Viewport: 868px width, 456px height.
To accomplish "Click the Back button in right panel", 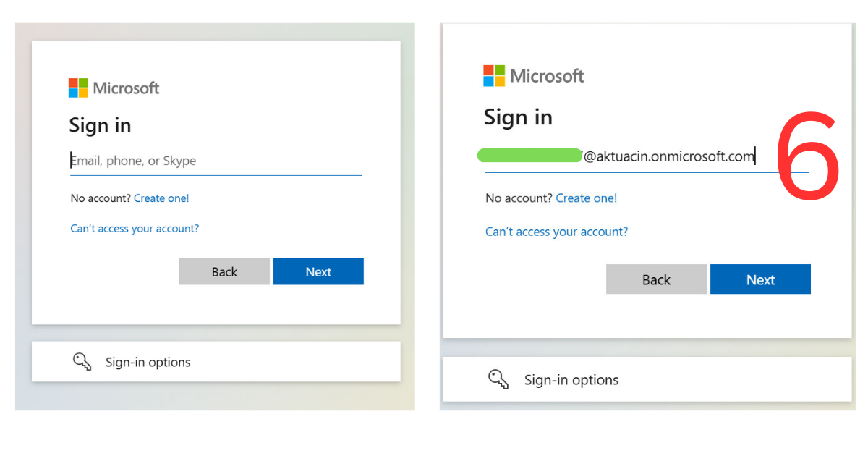I will pyautogui.click(x=656, y=279).
